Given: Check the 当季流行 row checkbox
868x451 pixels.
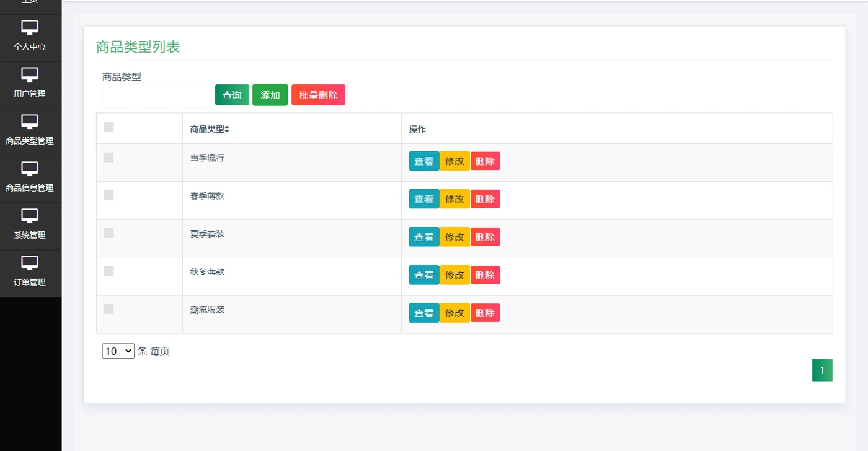Looking at the screenshot, I should [x=109, y=158].
